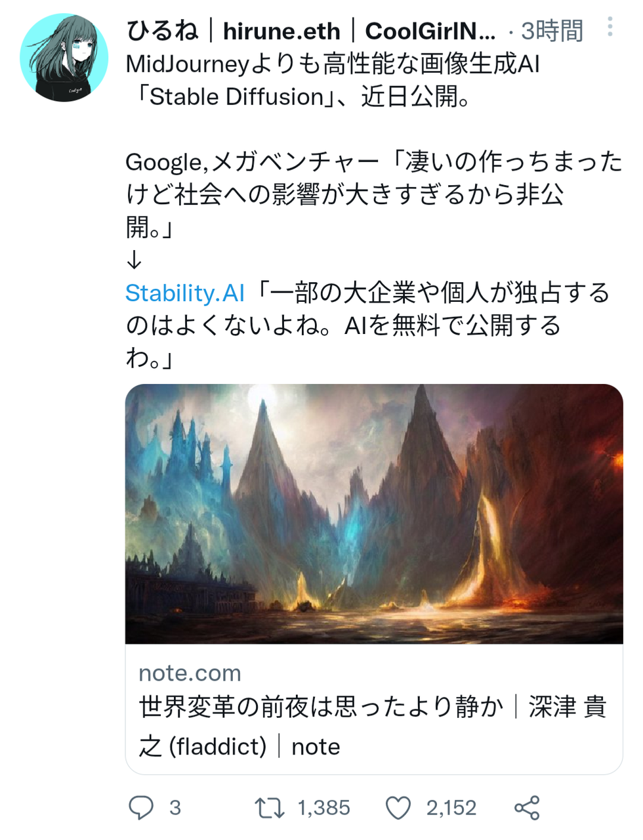Image resolution: width=643 pixels, height=840 pixels.
Task: Click the note.com domain label
Action: (x=190, y=673)
